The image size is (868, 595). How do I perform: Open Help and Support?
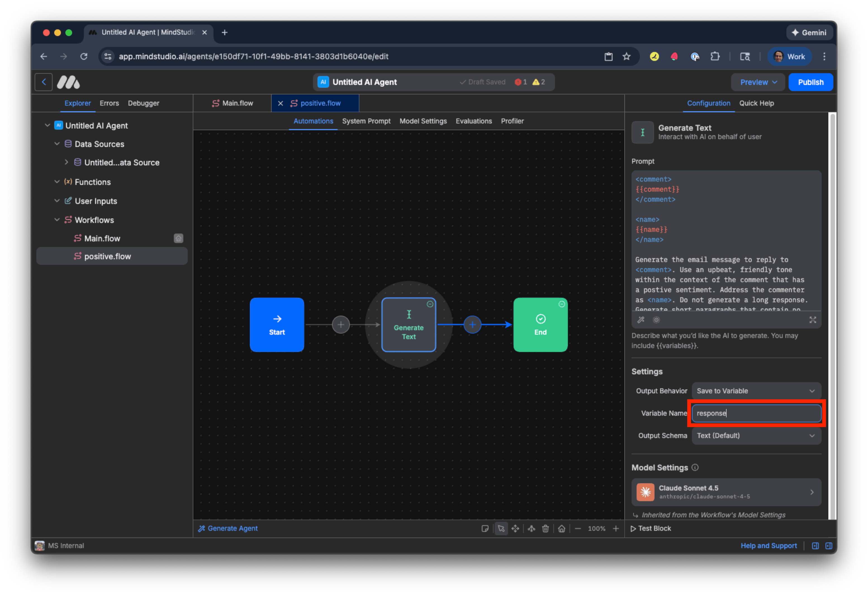tap(768, 545)
